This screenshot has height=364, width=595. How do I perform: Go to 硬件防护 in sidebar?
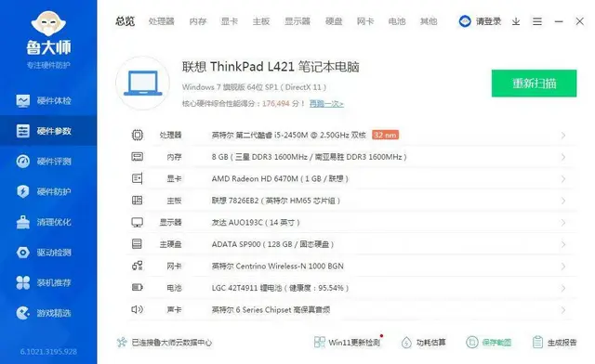tap(48, 191)
